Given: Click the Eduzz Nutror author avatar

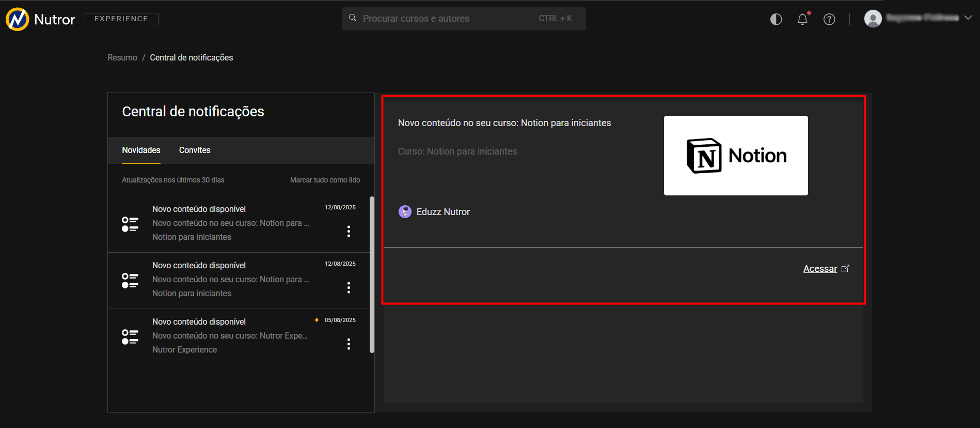Looking at the screenshot, I should pyautogui.click(x=405, y=211).
